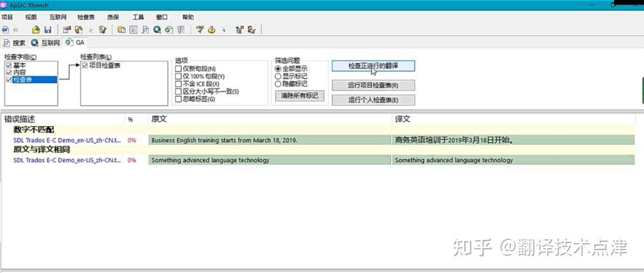
Task: Enable 仅 100% 句段(Y) option
Action: tap(178, 76)
